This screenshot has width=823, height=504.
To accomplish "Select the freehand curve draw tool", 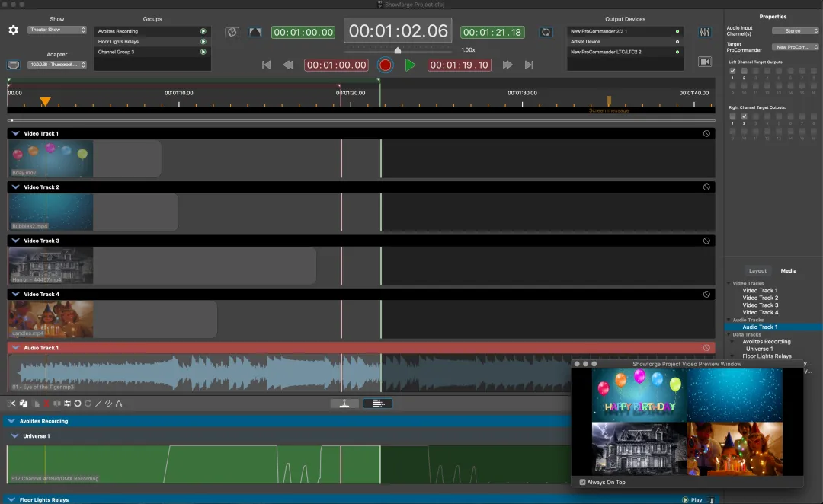I will coord(109,404).
